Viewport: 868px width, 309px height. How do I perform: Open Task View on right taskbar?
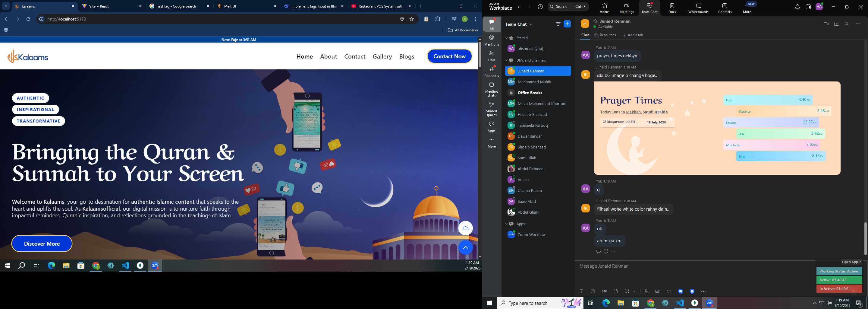pos(591,303)
